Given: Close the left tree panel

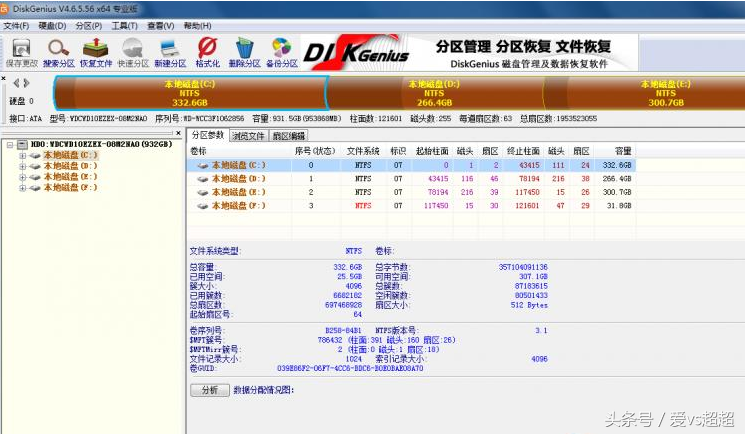Looking at the screenshot, I should tap(178, 133).
